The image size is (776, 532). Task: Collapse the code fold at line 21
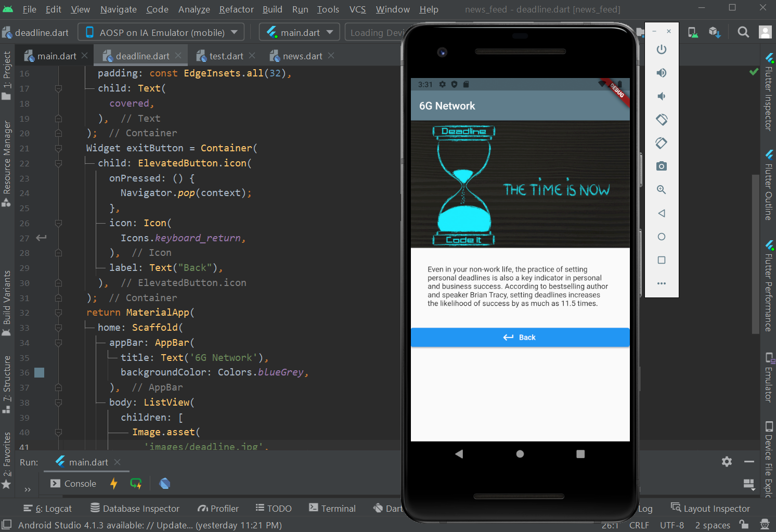(58, 148)
